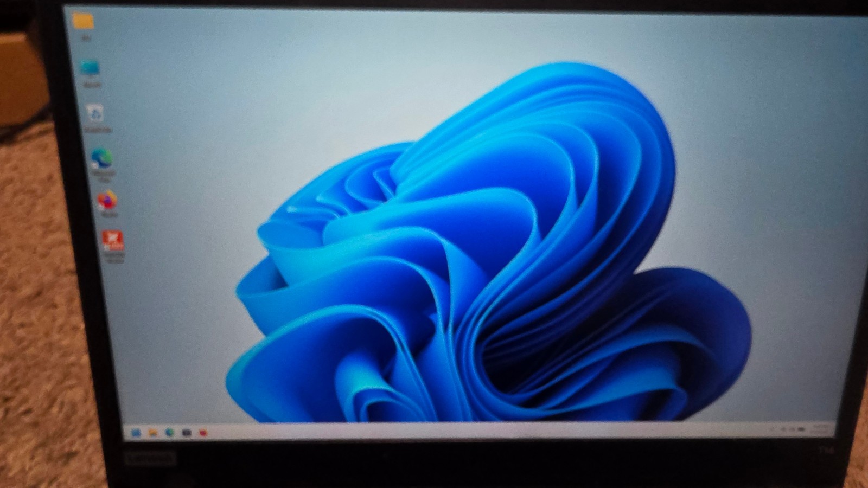Select the Firefox desktop shortcut

[x=107, y=200]
